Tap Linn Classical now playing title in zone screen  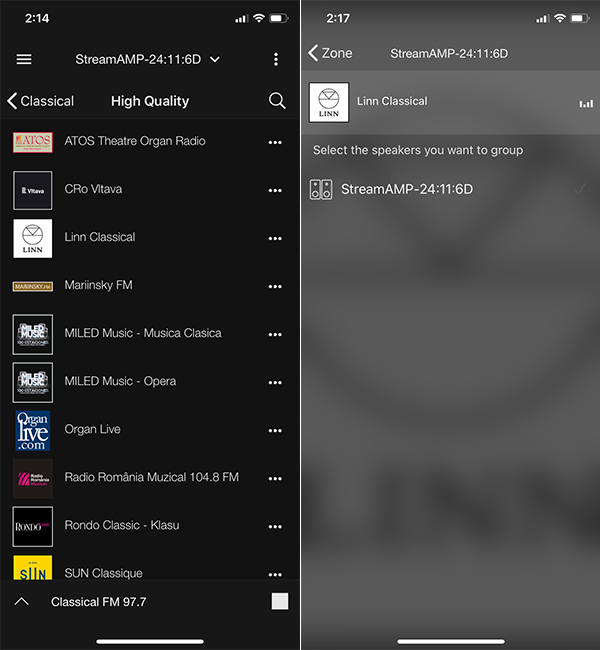pos(392,101)
